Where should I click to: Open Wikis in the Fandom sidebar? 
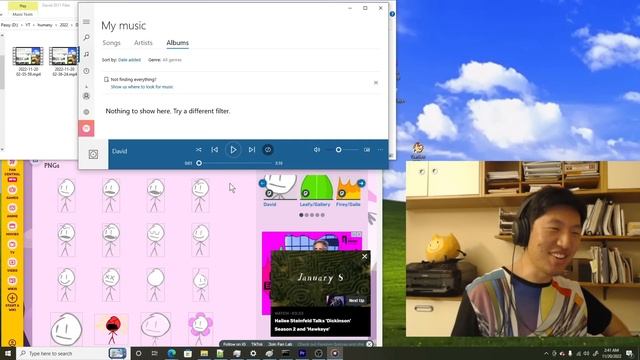click(x=12, y=283)
